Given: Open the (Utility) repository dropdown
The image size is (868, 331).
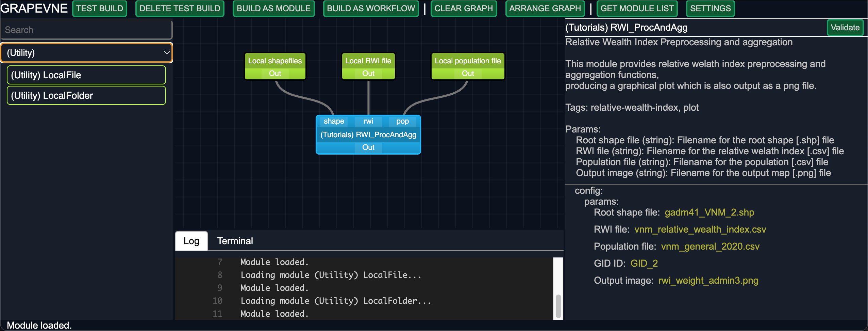Looking at the screenshot, I should click(86, 53).
